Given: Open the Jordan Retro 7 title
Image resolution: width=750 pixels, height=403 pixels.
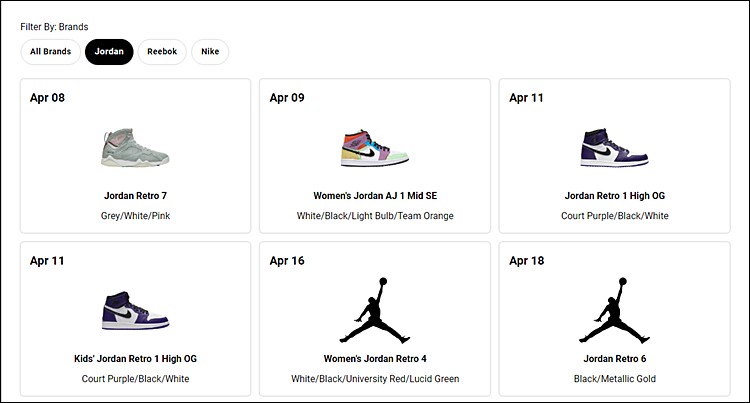Looking at the screenshot, I should click(135, 196).
